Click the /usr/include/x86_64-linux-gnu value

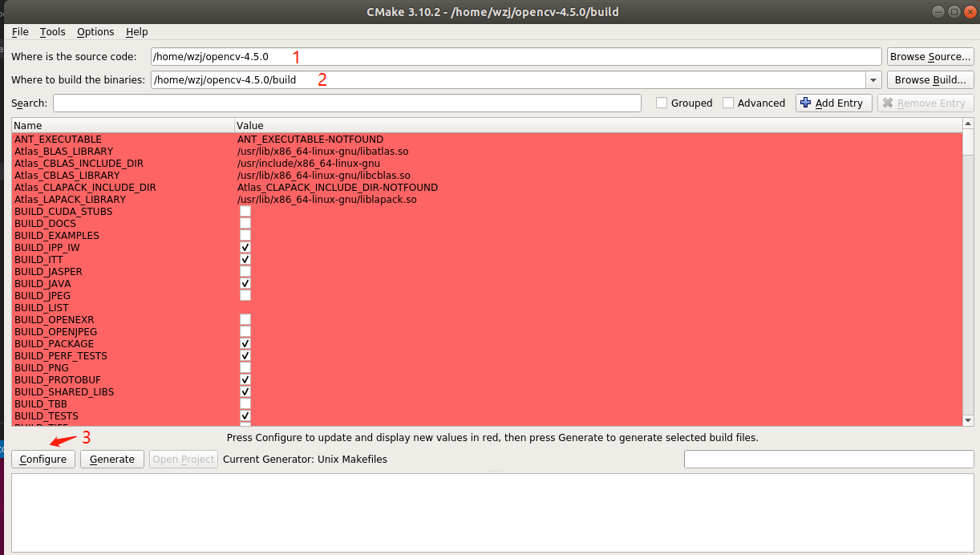point(309,164)
